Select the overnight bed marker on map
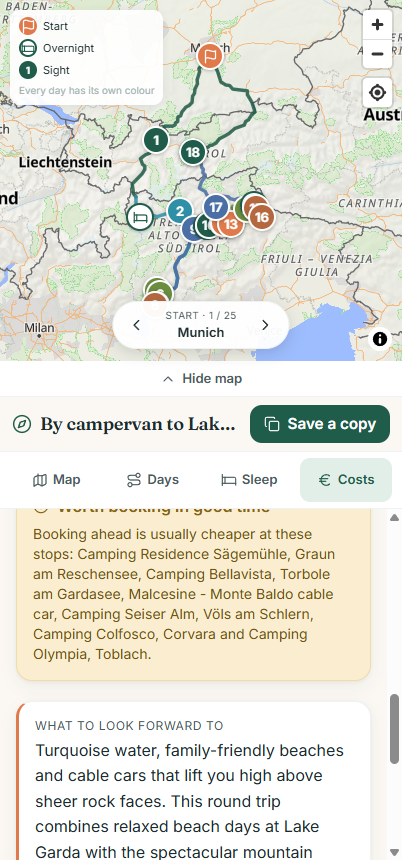 [x=139, y=217]
